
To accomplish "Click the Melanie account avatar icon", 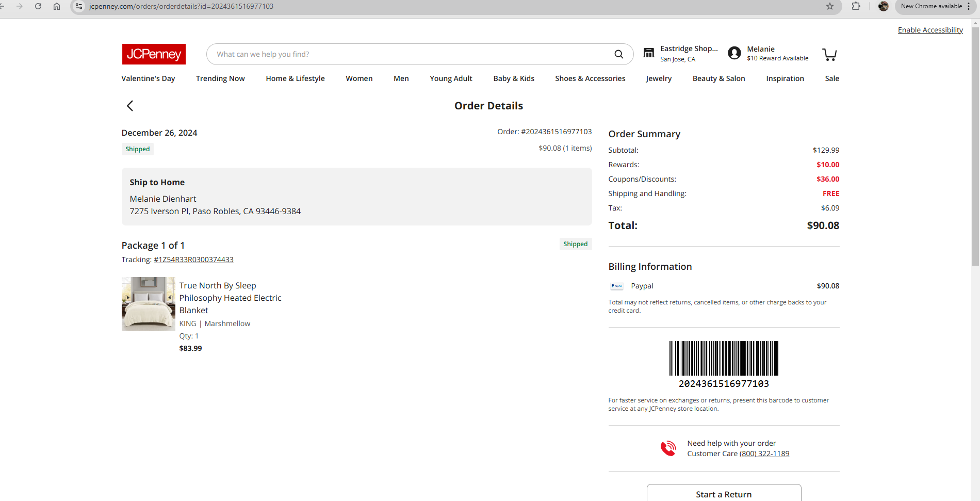I will 734,53.
